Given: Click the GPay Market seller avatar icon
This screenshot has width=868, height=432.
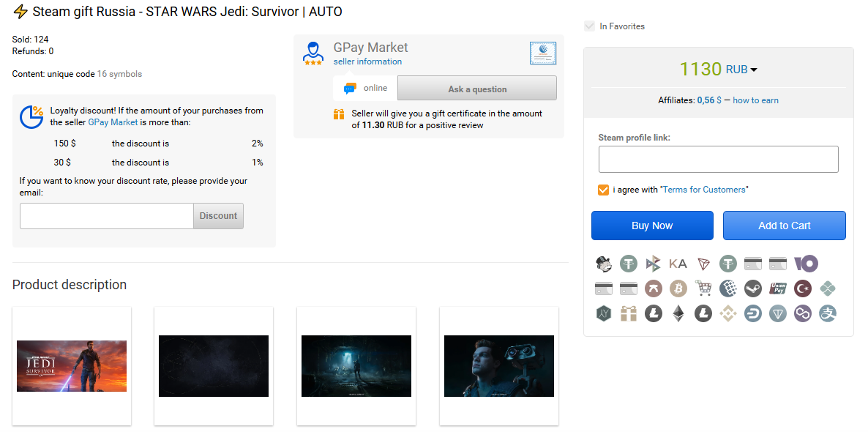Looking at the screenshot, I should (x=313, y=53).
